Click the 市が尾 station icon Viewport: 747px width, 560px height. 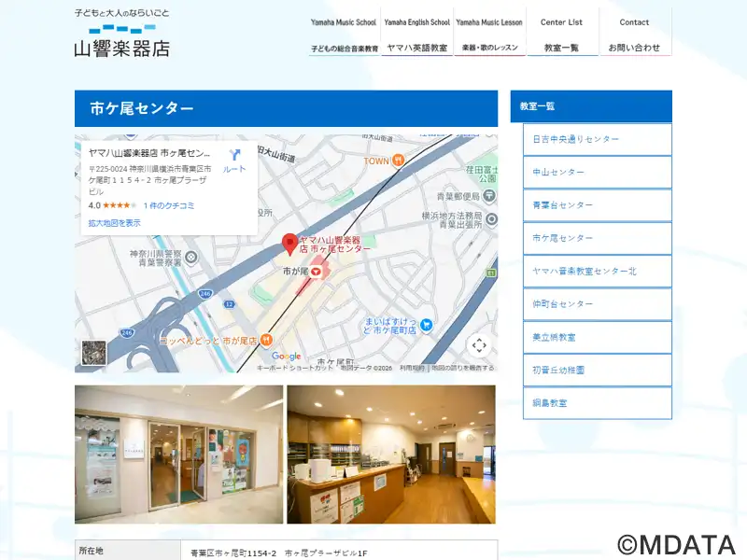tap(316, 271)
